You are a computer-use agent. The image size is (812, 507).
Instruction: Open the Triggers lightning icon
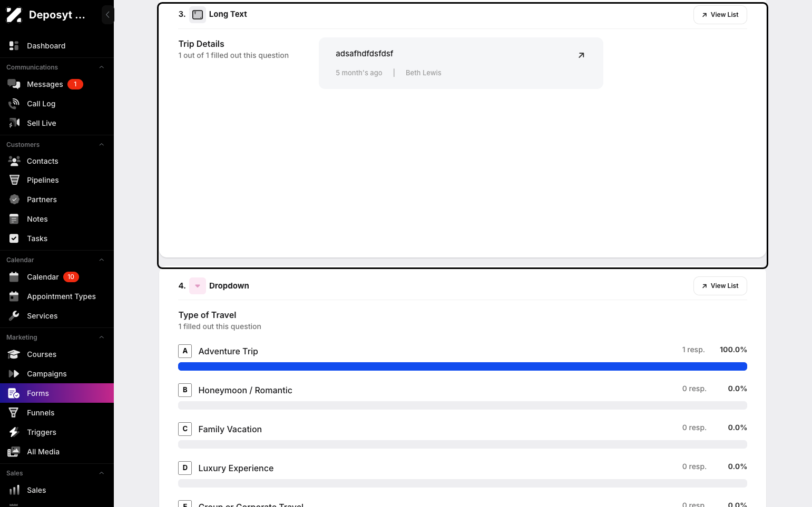14,432
